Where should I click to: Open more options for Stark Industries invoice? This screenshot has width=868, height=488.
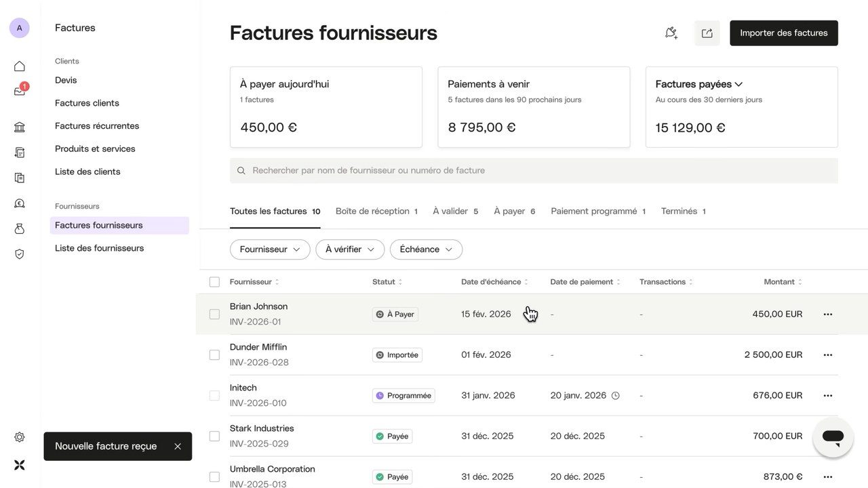(828, 436)
